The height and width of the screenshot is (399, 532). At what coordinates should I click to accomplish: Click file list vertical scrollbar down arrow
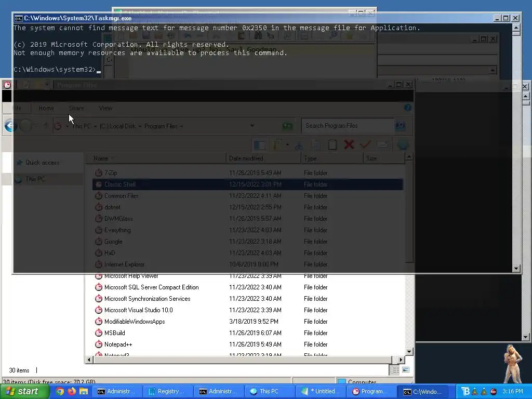pos(409,352)
